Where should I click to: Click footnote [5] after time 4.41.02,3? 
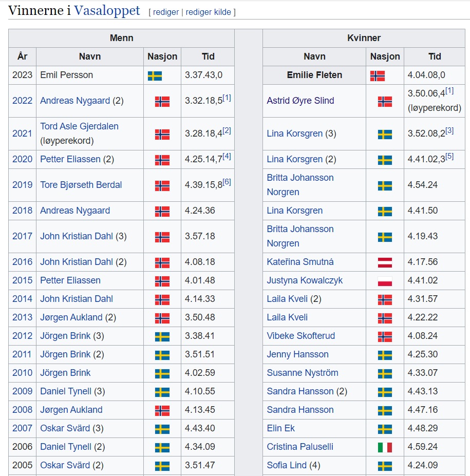tap(449, 156)
